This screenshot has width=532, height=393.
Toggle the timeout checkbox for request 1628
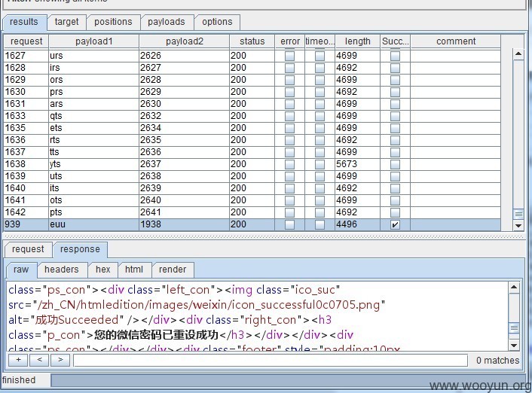pyautogui.click(x=320, y=68)
